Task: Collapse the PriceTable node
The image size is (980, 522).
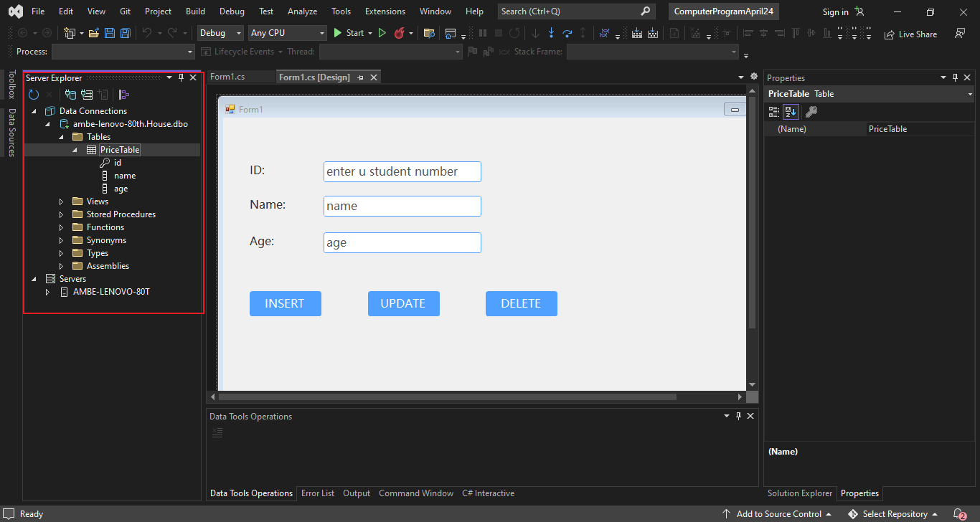Action: (75, 150)
